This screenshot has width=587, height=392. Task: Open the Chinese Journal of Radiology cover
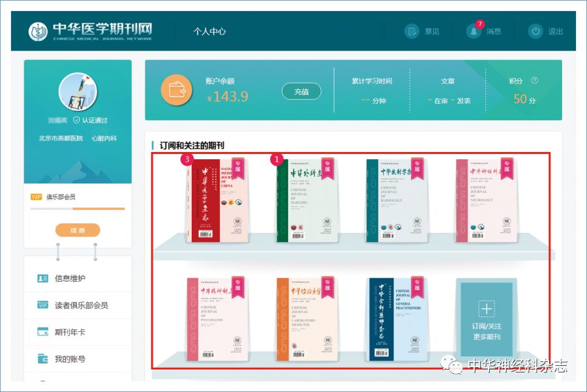(x=397, y=201)
